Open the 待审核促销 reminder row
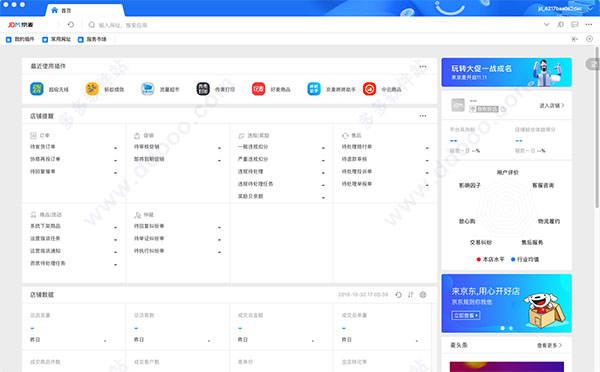Viewport: 600px width, 372px height. pyautogui.click(x=178, y=147)
